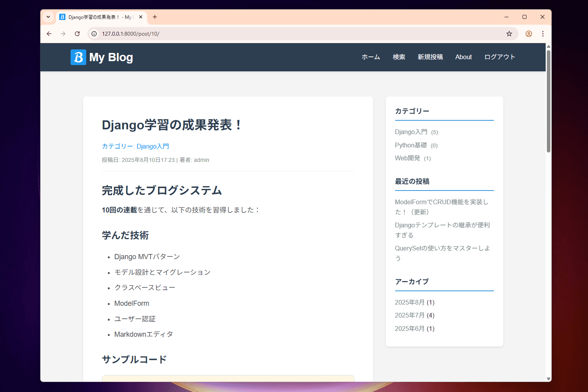588x392 pixels.
Task: Open 新規投稿 in the navigation bar
Action: (430, 57)
